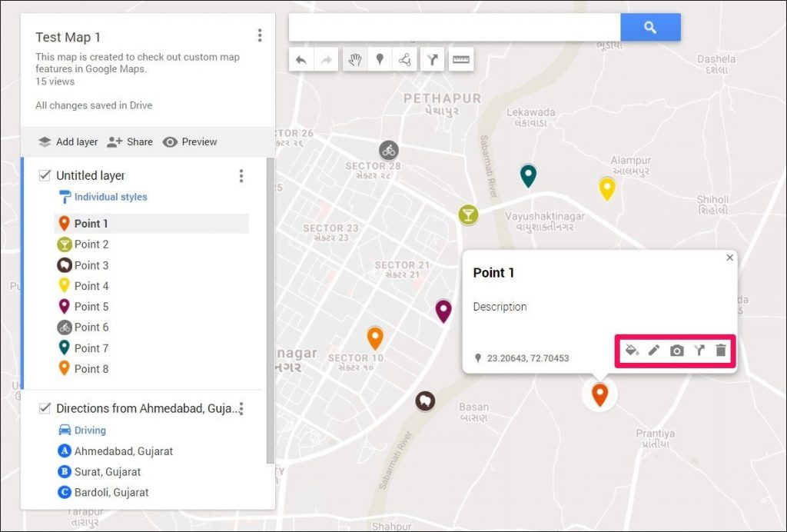The width and height of the screenshot is (787, 532).
Task: Select the Measure distances ruler tool
Action: pos(461,60)
